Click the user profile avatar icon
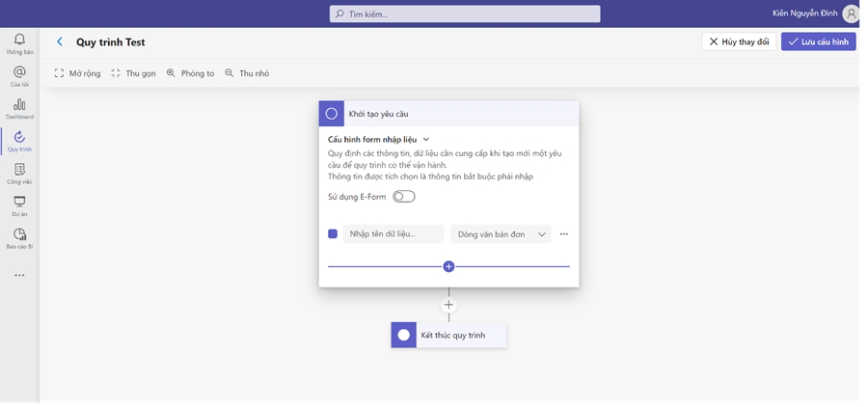This screenshot has width=868, height=407. 850,14
